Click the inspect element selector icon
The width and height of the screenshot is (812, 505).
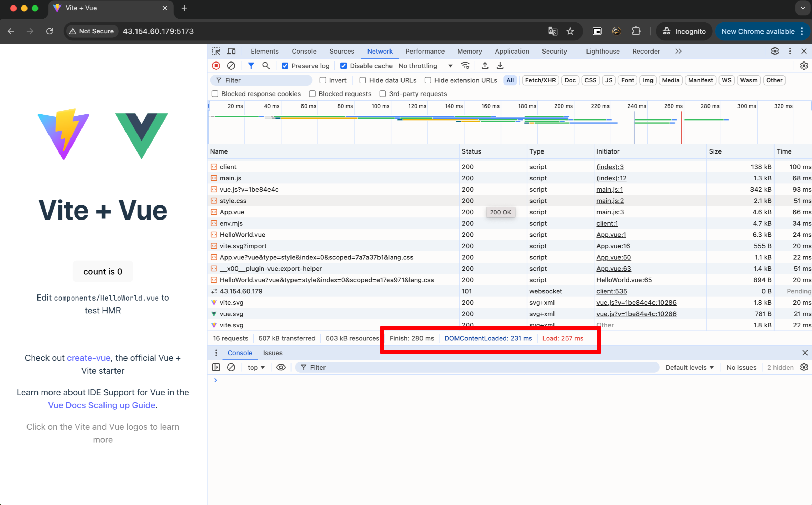tap(216, 51)
